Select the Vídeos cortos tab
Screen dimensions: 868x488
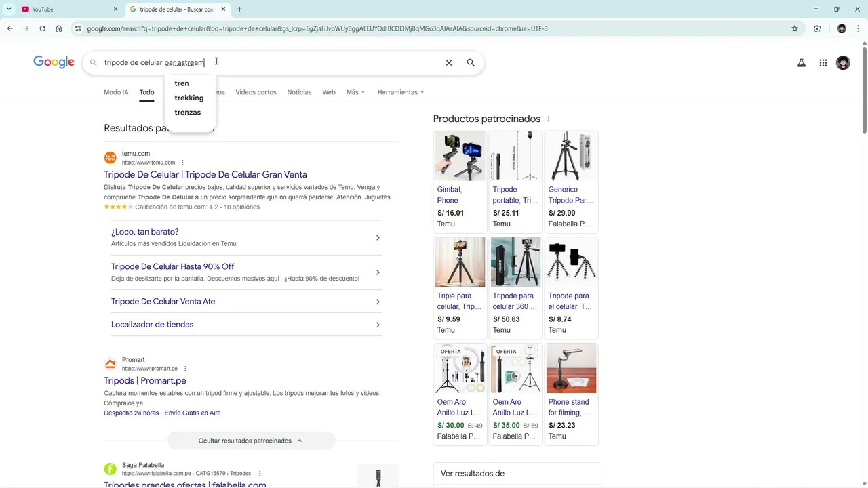pos(256,92)
